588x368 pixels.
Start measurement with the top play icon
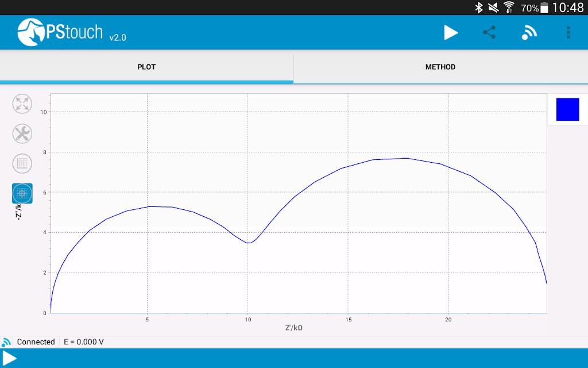click(x=451, y=33)
